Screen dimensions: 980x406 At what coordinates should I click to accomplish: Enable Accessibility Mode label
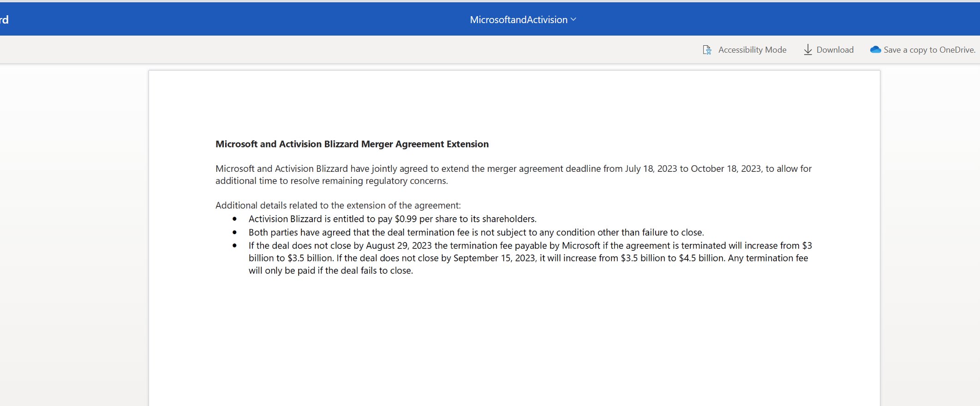pyautogui.click(x=752, y=50)
